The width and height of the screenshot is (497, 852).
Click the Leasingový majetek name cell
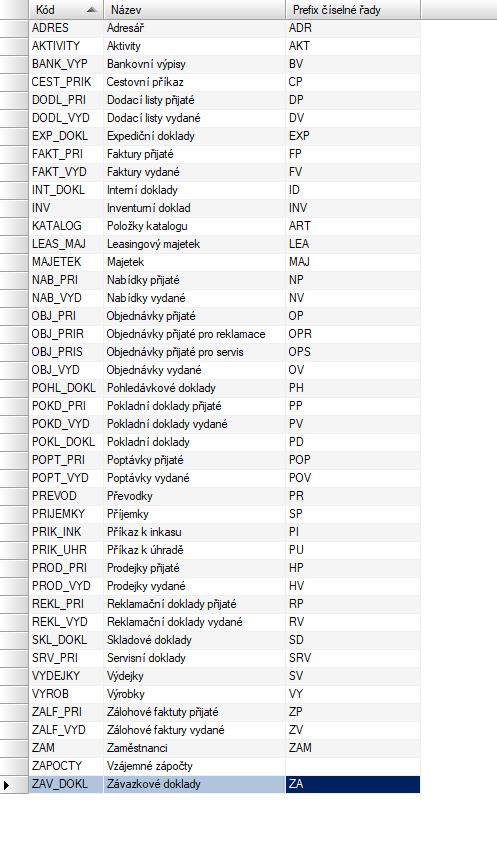tap(194, 244)
